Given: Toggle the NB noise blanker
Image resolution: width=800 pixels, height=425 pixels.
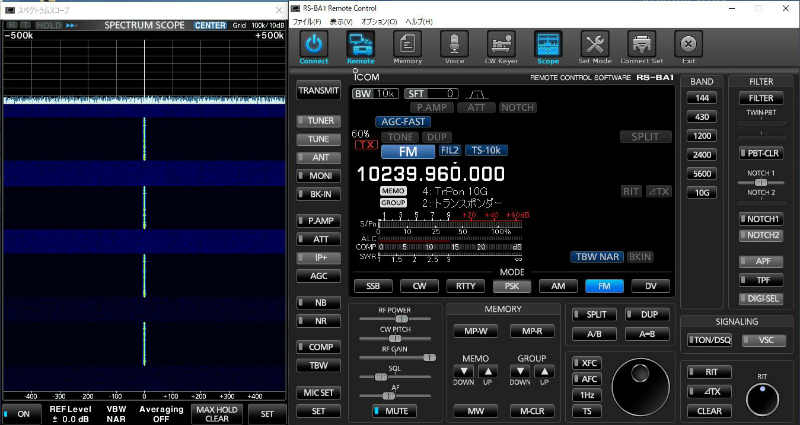Looking at the screenshot, I should [x=319, y=303].
